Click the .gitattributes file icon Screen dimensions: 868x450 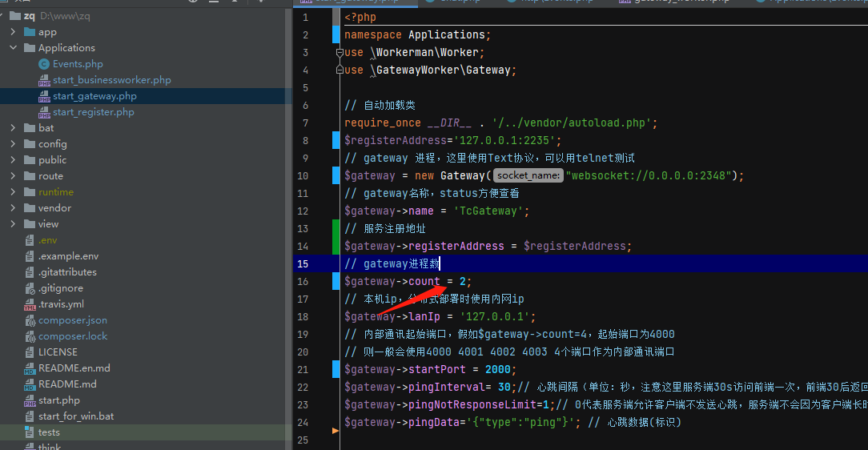coord(30,272)
